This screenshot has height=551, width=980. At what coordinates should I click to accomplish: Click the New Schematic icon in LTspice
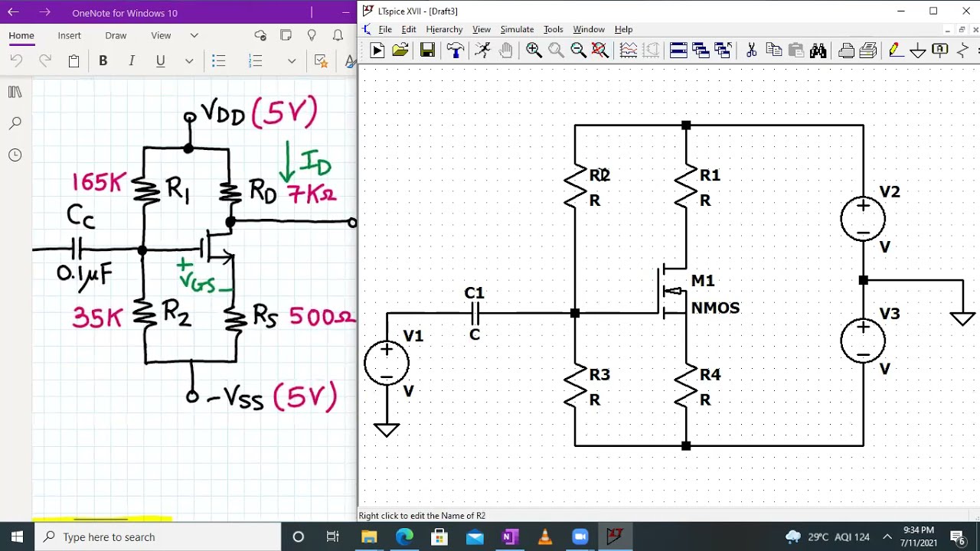click(x=377, y=51)
